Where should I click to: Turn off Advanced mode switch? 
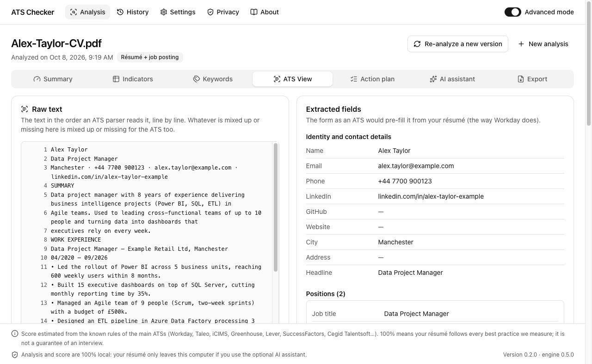(x=513, y=12)
